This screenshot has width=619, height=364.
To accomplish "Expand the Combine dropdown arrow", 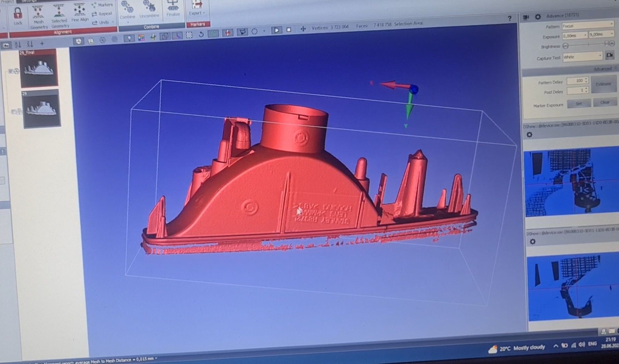I will (x=128, y=22).
